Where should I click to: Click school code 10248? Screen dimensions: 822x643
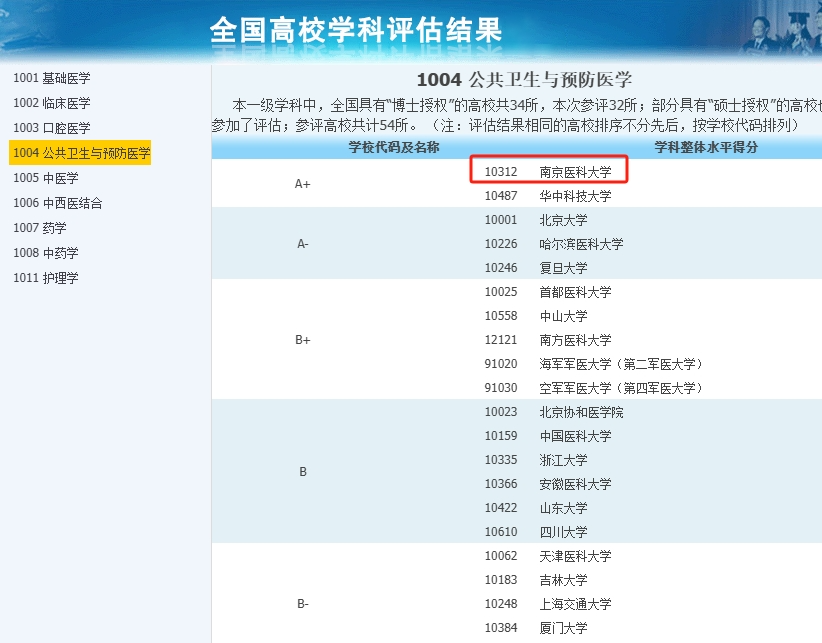501,604
